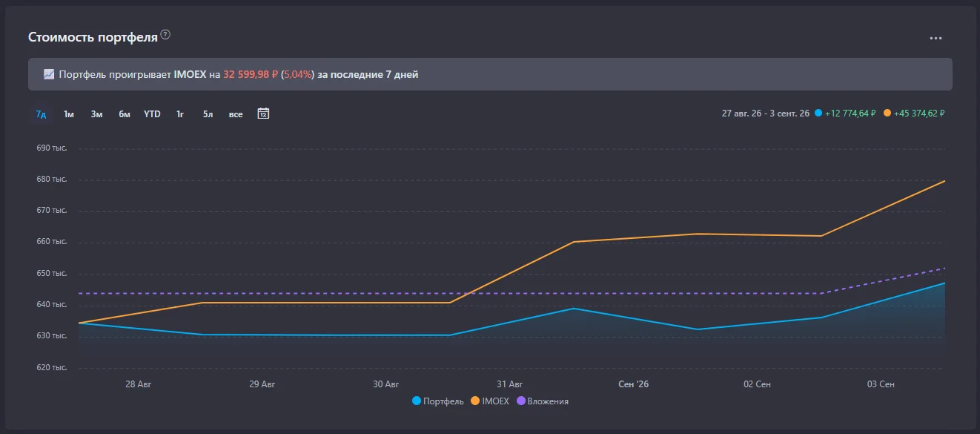This screenshot has height=434, width=980.
Task: Toggle the IMOEX series in the legend
Action: point(490,401)
